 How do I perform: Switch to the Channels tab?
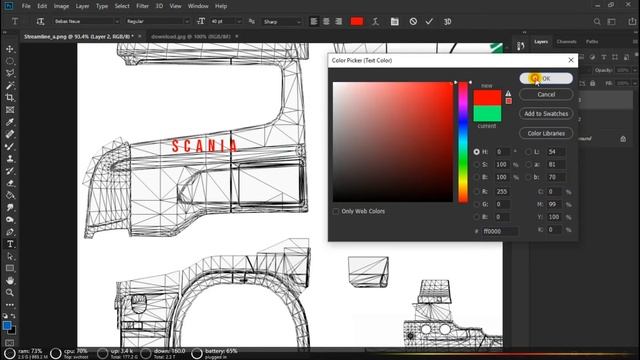tap(567, 42)
